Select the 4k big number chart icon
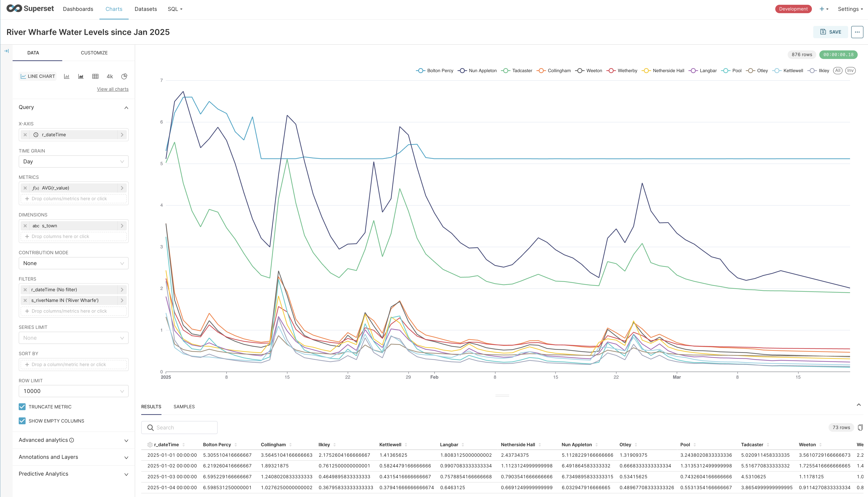The width and height of the screenshot is (868, 497). click(110, 77)
